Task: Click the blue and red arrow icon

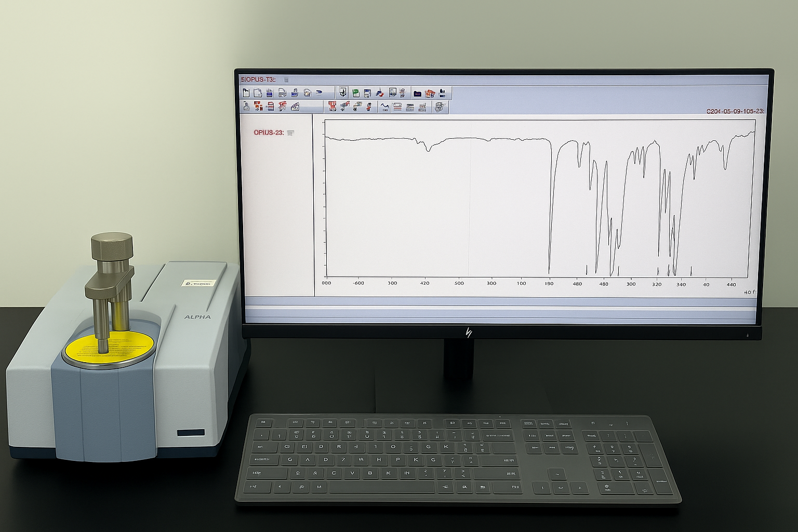Action: pos(380,94)
